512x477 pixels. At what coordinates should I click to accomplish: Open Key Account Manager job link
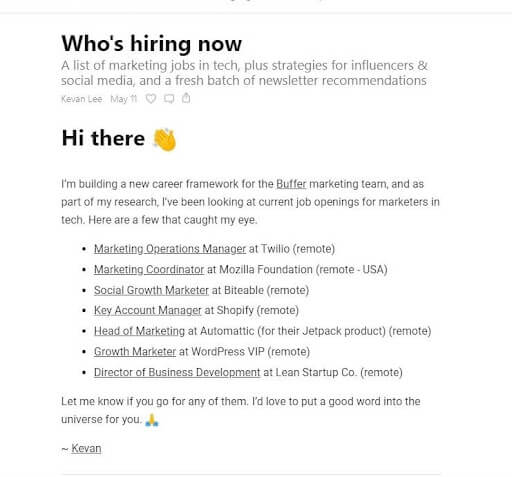[147, 310]
